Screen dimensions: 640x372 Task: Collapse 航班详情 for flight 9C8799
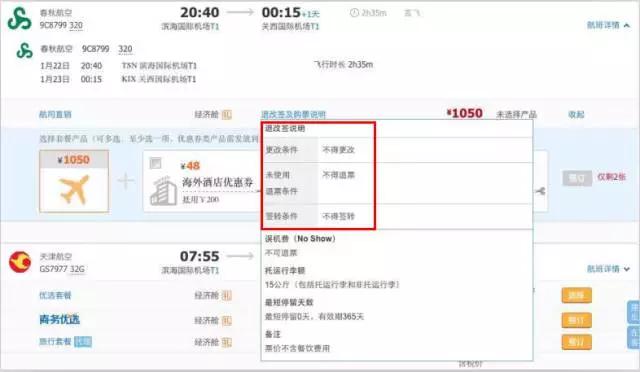tap(608, 25)
